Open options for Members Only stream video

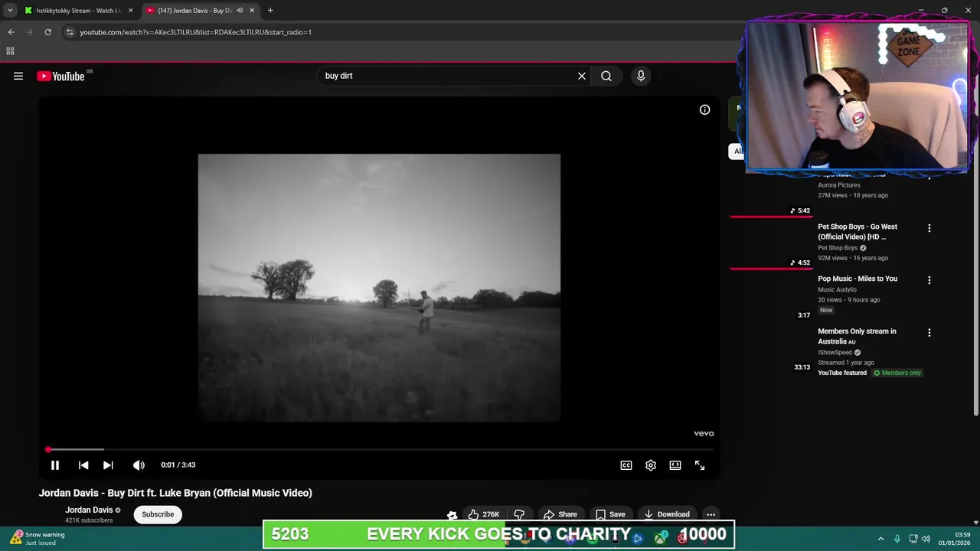point(929,333)
